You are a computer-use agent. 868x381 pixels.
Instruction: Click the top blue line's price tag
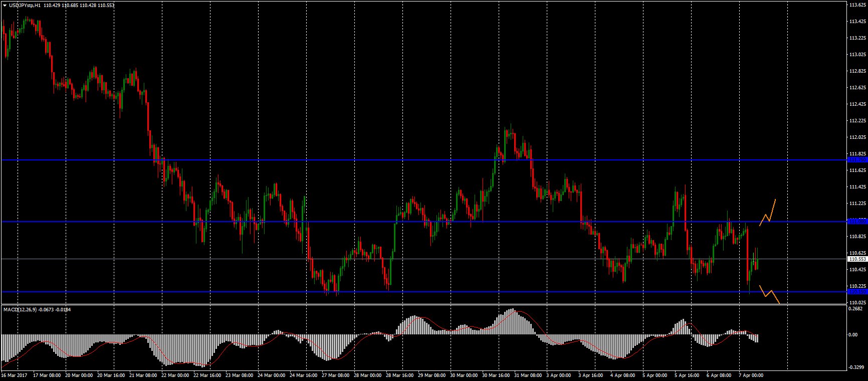[857, 160]
